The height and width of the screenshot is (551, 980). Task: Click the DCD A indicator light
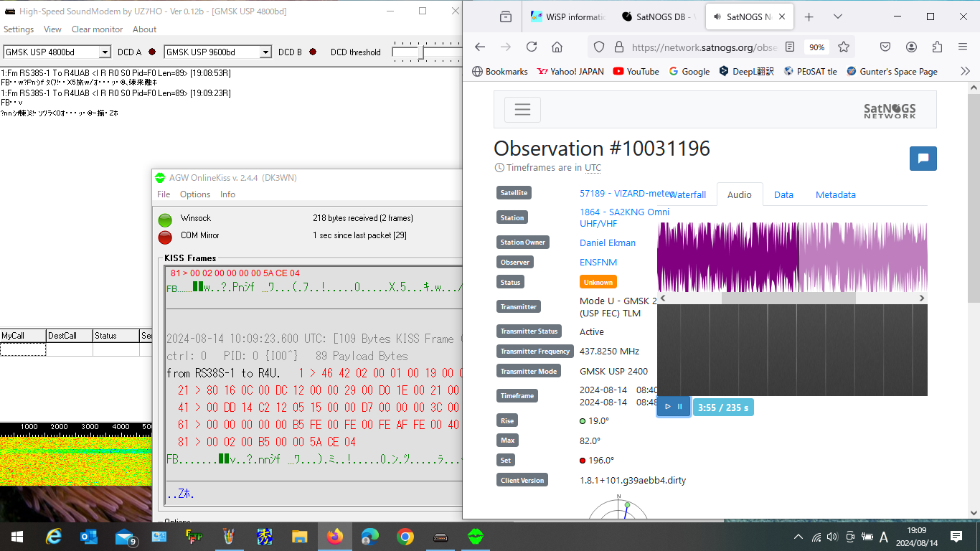[152, 52]
